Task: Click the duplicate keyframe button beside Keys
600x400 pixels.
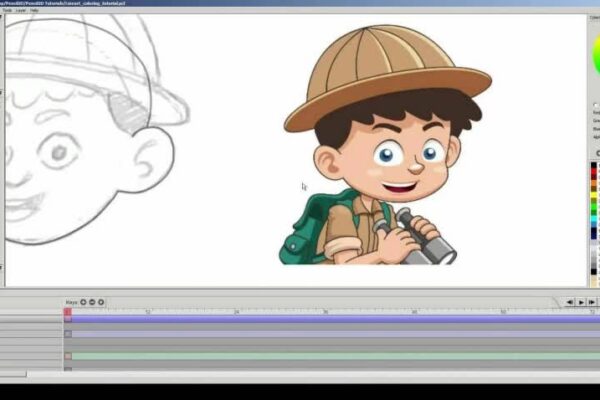Action: 101,301
